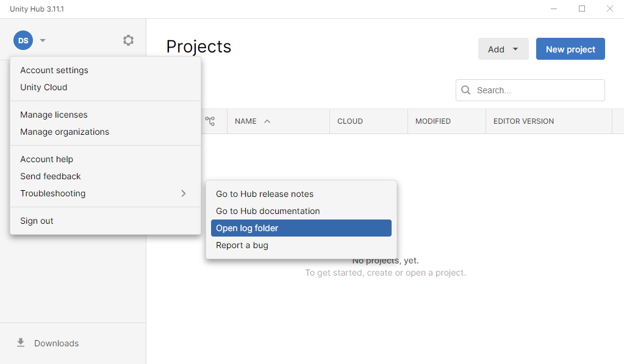Open the account menu arrow beside DS
The width and height of the screenshot is (624, 364).
click(41, 40)
